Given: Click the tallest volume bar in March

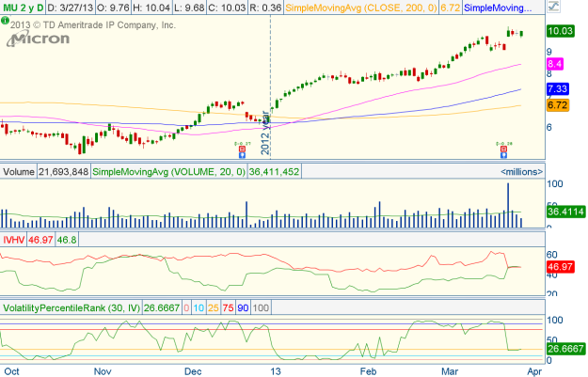Looking at the screenshot, I should [508, 204].
